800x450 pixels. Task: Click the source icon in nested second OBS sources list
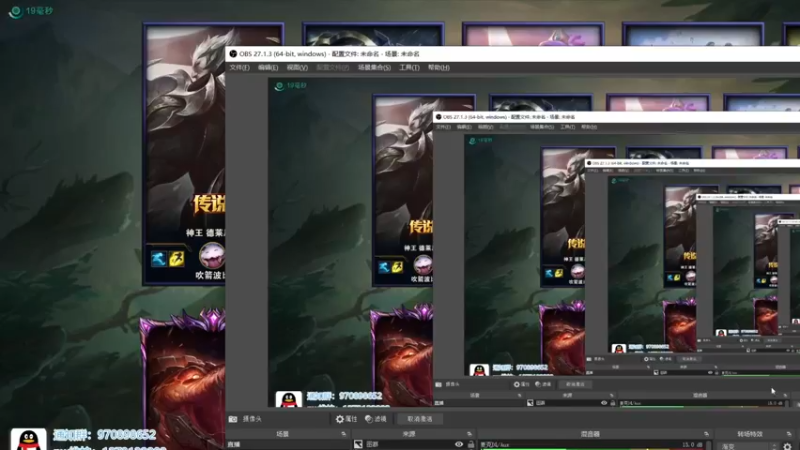pyautogui.click(x=530, y=403)
